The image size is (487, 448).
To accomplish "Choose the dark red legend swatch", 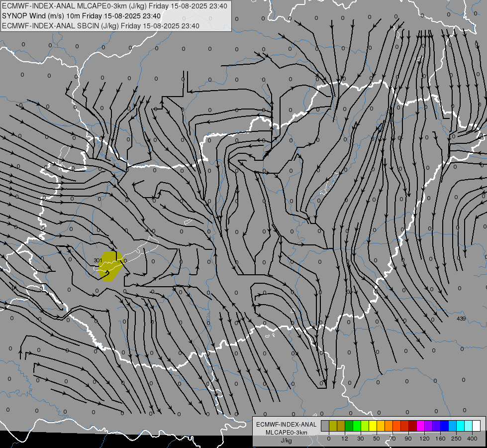I will tap(412, 426).
